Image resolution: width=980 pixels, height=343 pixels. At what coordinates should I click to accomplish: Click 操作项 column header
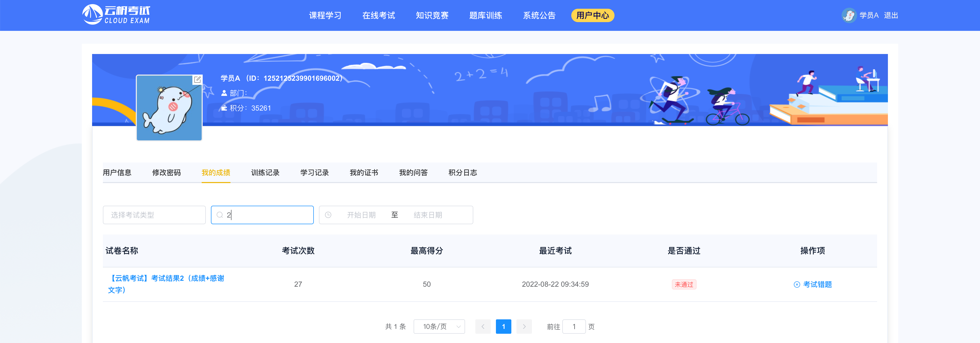click(813, 251)
